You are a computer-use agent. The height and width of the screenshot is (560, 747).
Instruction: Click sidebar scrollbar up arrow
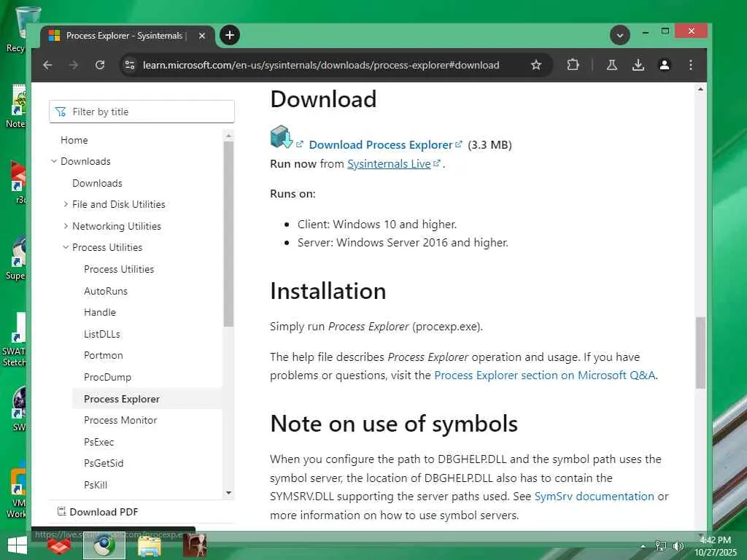[228, 136]
